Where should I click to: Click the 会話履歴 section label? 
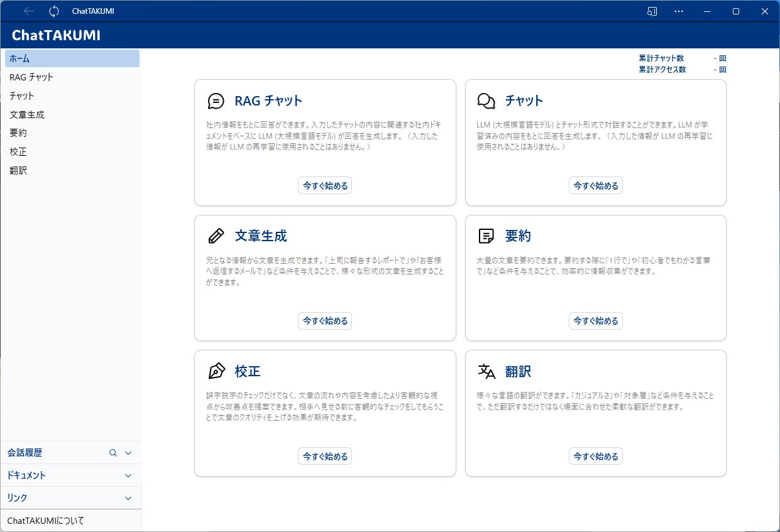point(25,453)
